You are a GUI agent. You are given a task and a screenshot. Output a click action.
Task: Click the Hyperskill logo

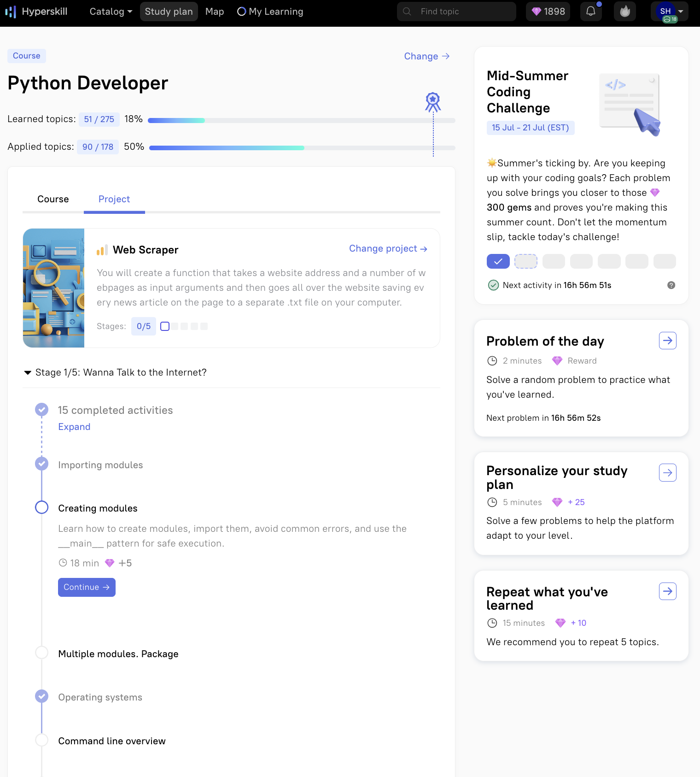[x=36, y=12]
